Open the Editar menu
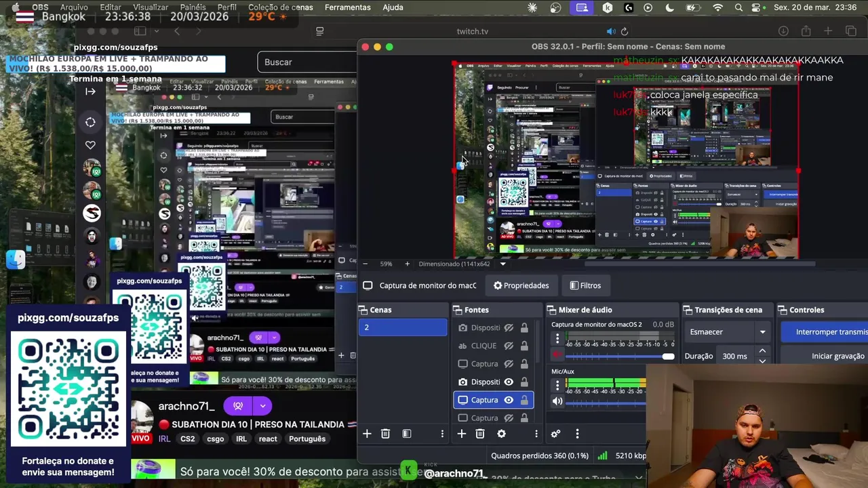 [x=111, y=7]
